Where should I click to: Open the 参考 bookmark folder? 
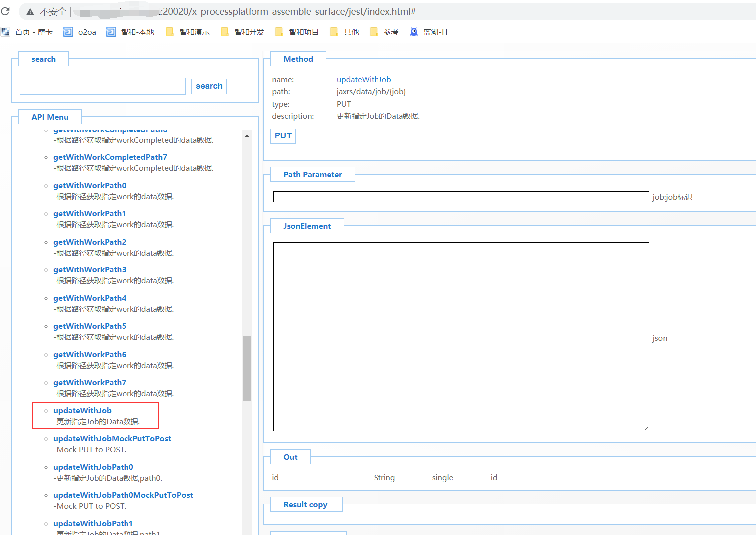click(x=384, y=32)
